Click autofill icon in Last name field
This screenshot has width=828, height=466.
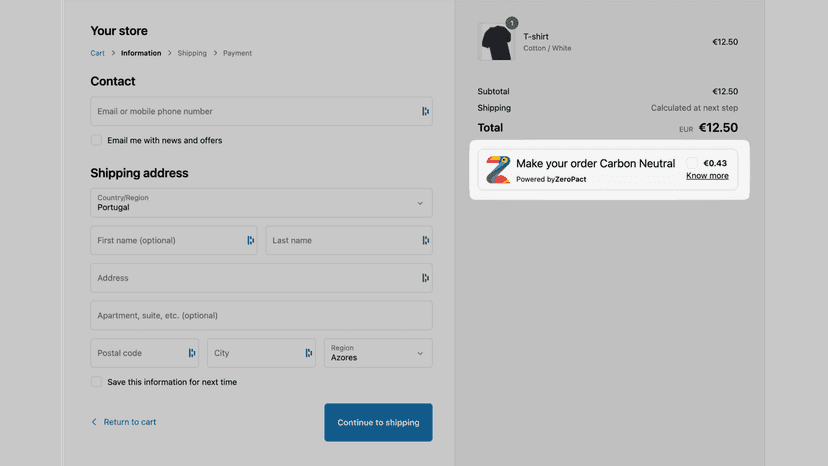point(425,240)
